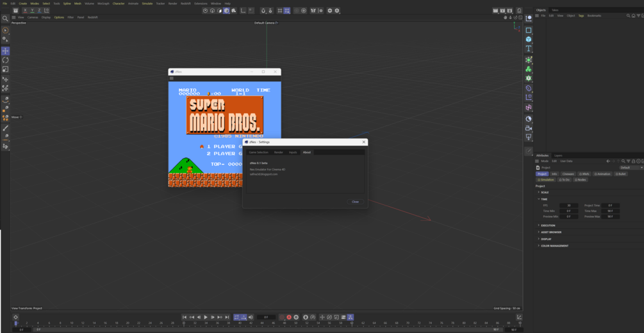The width and height of the screenshot is (644, 333).
Task: Select the Nodes project tab button
Action: tap(581, 180)
